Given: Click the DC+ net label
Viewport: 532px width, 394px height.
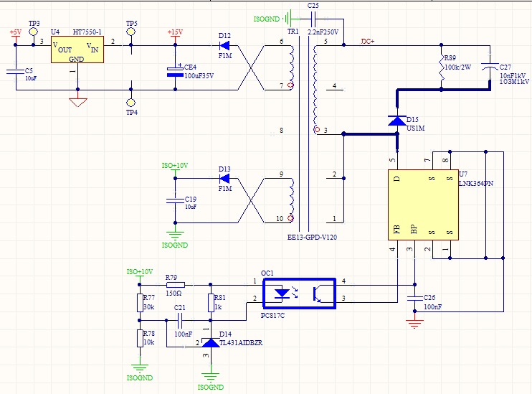Looking at the screenshot, I should click(368, 41).
